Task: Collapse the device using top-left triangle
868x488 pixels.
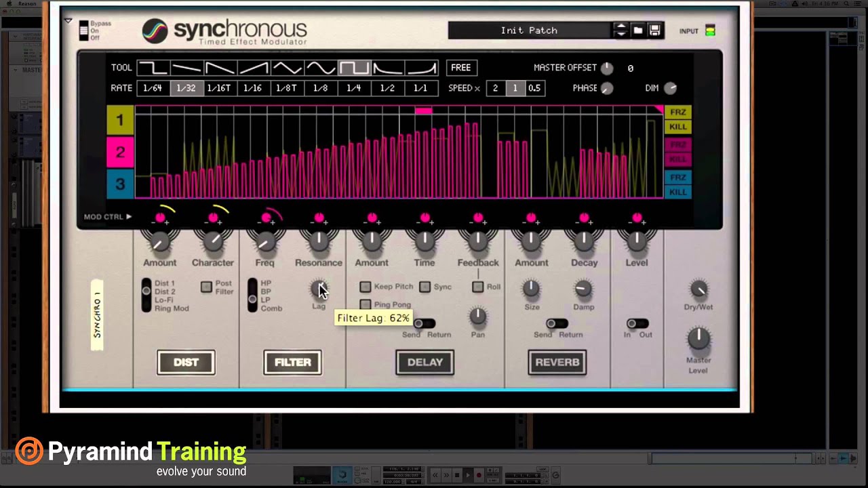Action: pos(68,21)
